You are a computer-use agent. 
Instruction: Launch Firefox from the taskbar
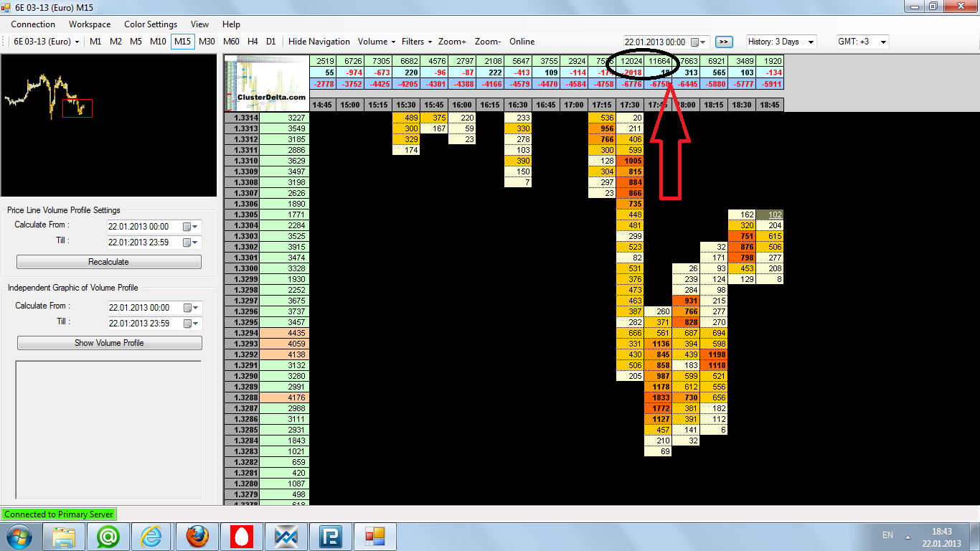[x=197, y=537]
